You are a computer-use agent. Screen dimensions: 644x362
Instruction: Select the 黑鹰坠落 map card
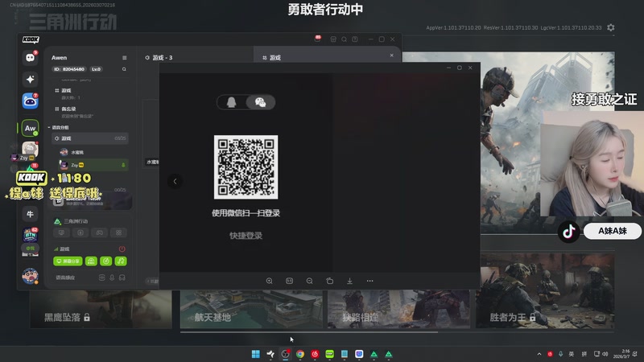(x=101, y=310)
